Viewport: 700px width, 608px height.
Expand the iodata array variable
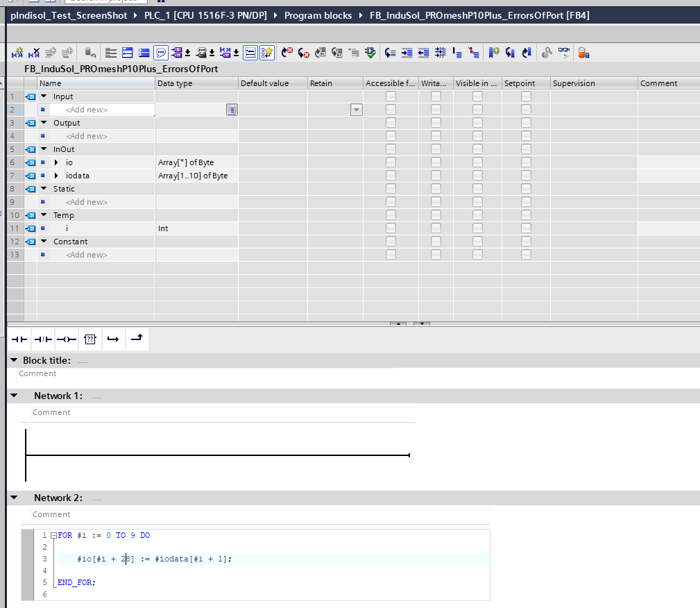point(56,176)
